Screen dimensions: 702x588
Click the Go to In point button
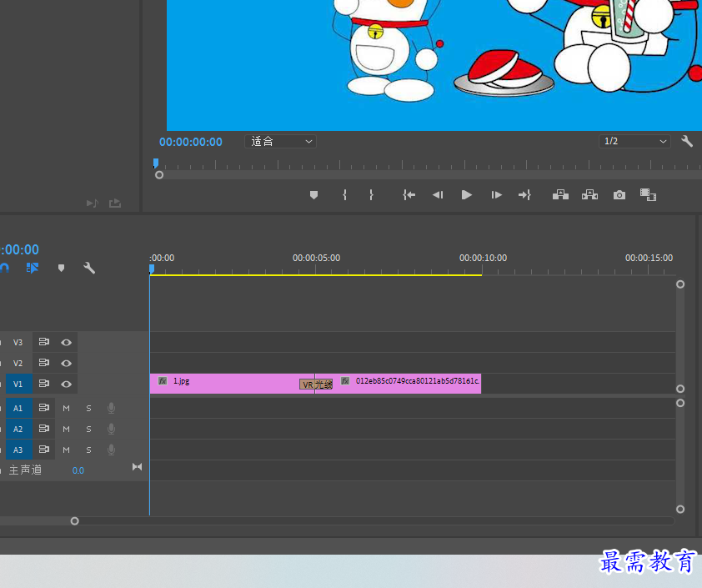click(409, 195)
